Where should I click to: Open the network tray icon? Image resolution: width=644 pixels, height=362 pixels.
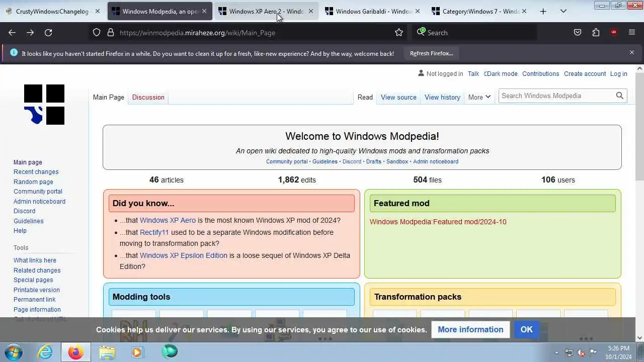tap(569, 352)
